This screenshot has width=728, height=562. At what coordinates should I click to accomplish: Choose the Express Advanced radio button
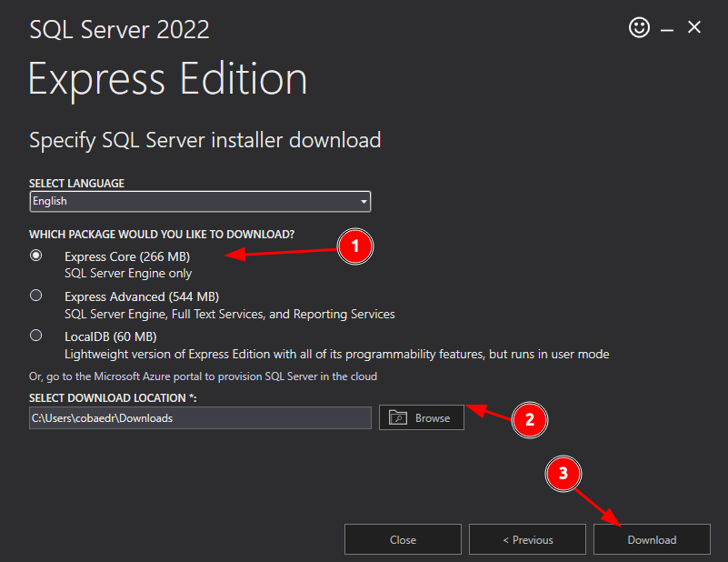pyautogui.click(x=36, y=296)
